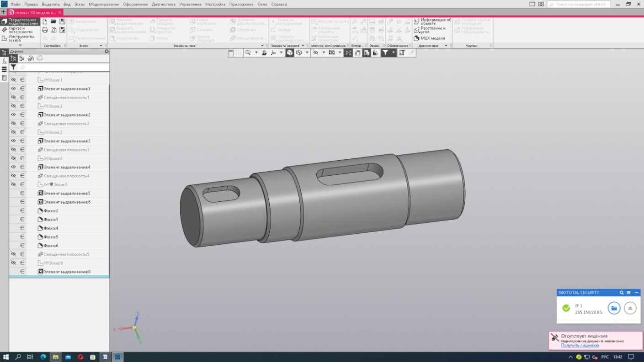Click the tree search input field
The image size is (644, 362).
click(x=64, y=67)
